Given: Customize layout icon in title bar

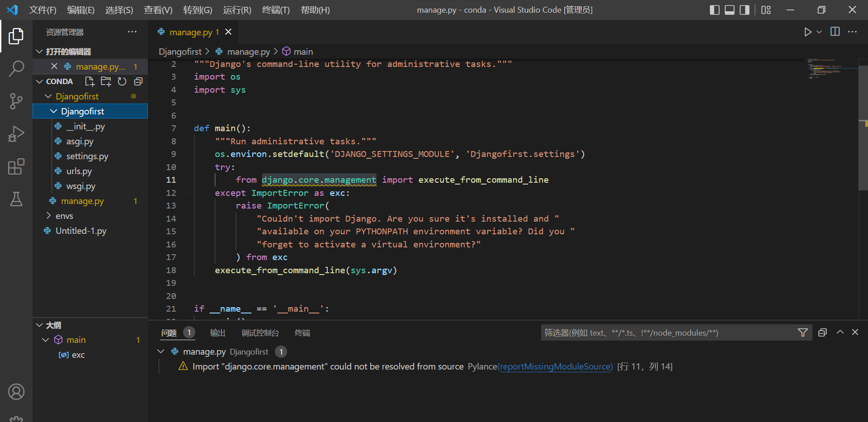Looking at the screenshot, I should pos(766,10).
